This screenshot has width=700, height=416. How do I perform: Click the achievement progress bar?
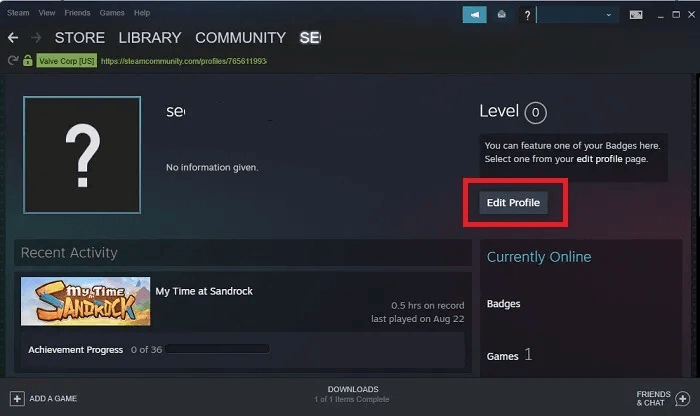tap(217, 349)
